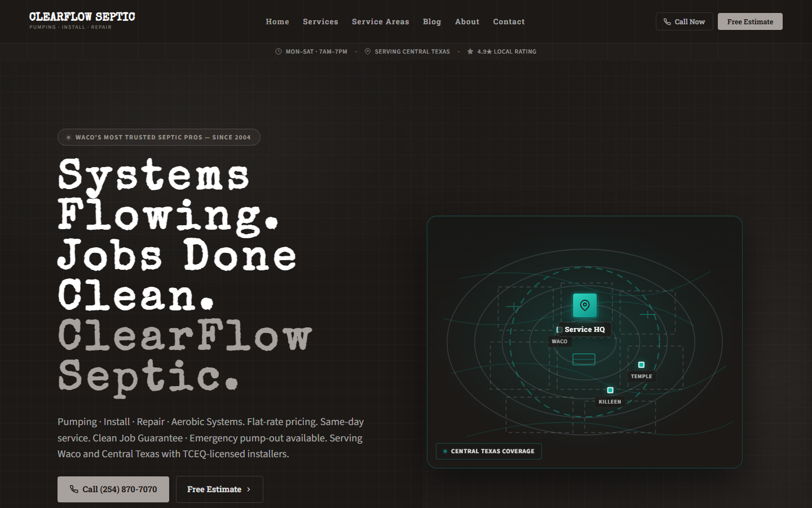Screen dimensions: 812x508
Task: Select the MON–SAT · 7AM–7PM text
Action: pyautogui.click(x=316, y=51)
